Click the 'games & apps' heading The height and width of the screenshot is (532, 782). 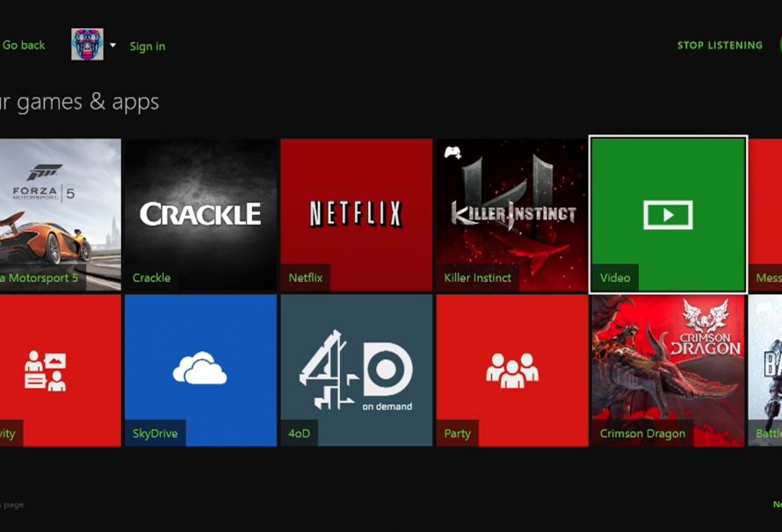(88, 102)
